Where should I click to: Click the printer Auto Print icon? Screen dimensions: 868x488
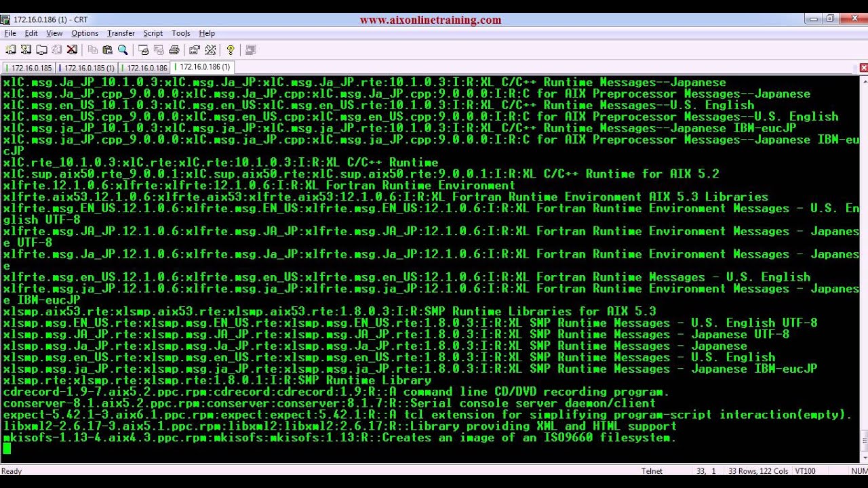pos(174,49)
